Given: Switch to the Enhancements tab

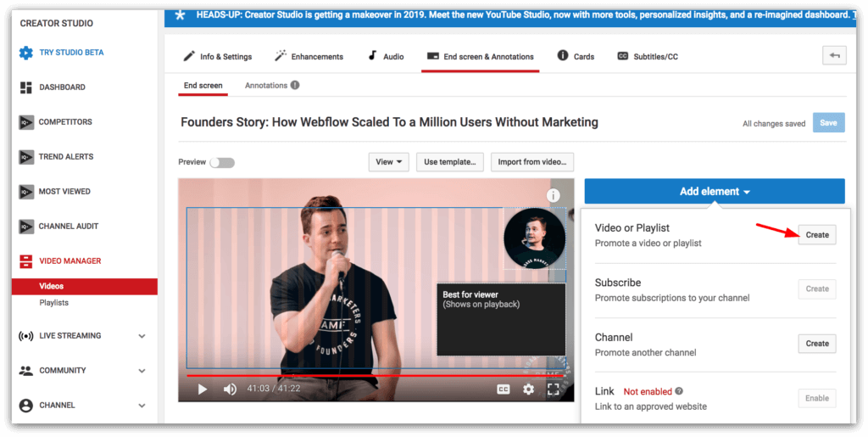Looking at the screenshot, I should 309,57.
